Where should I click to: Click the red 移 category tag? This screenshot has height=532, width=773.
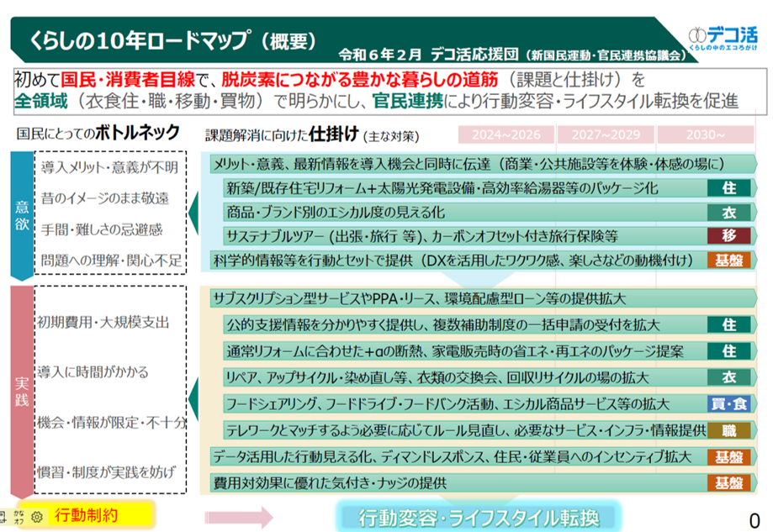pos(728,235)
